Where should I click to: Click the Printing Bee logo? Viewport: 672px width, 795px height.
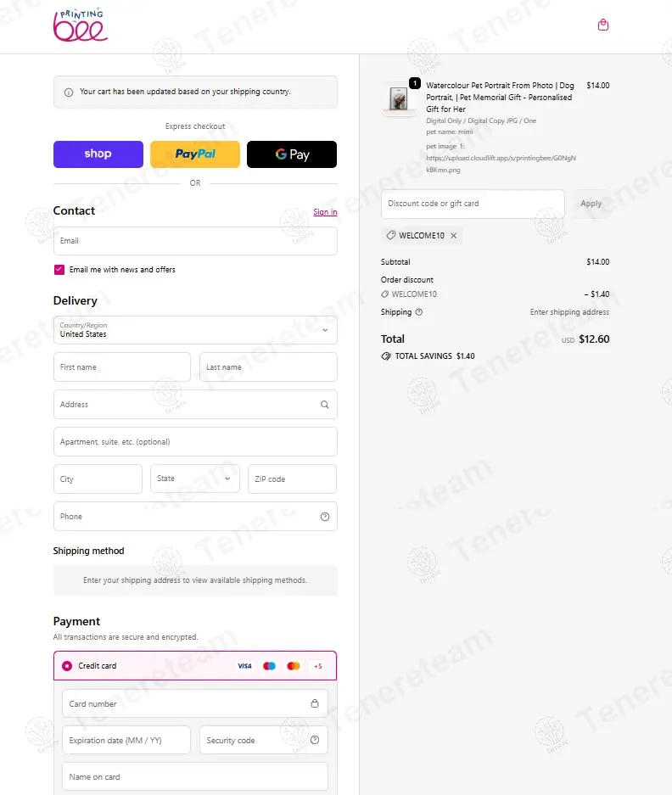point(81,26)
